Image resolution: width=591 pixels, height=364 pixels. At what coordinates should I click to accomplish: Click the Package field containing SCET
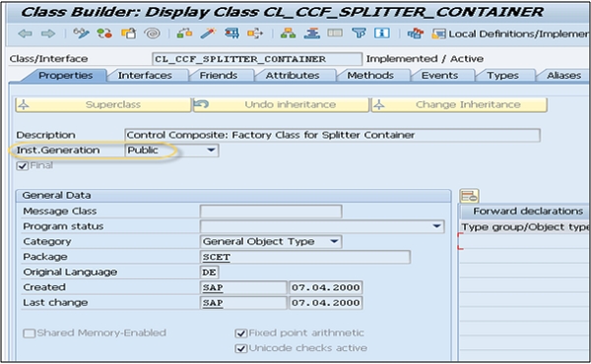click(305, 257)
